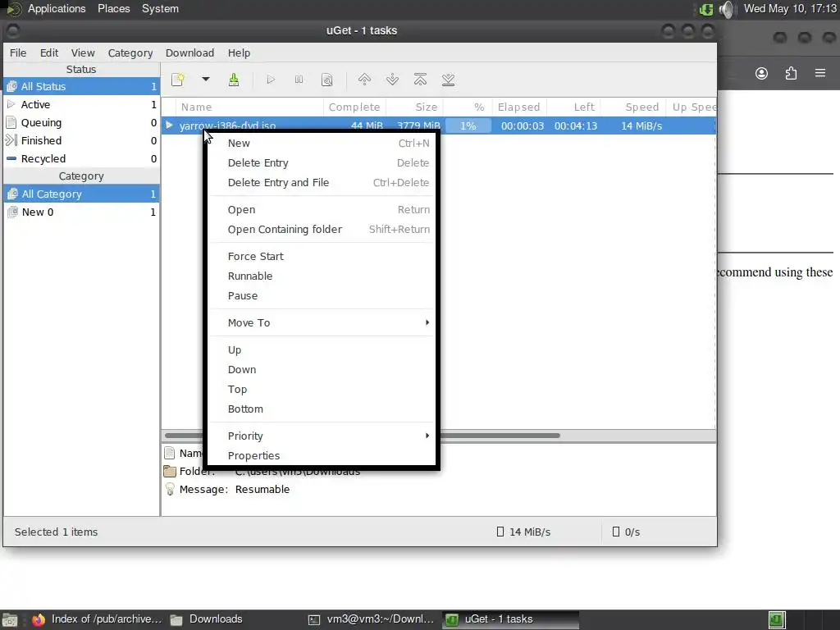Click the Move Down toolbar arrow
The image size is (840, 630).
(392, 80)
